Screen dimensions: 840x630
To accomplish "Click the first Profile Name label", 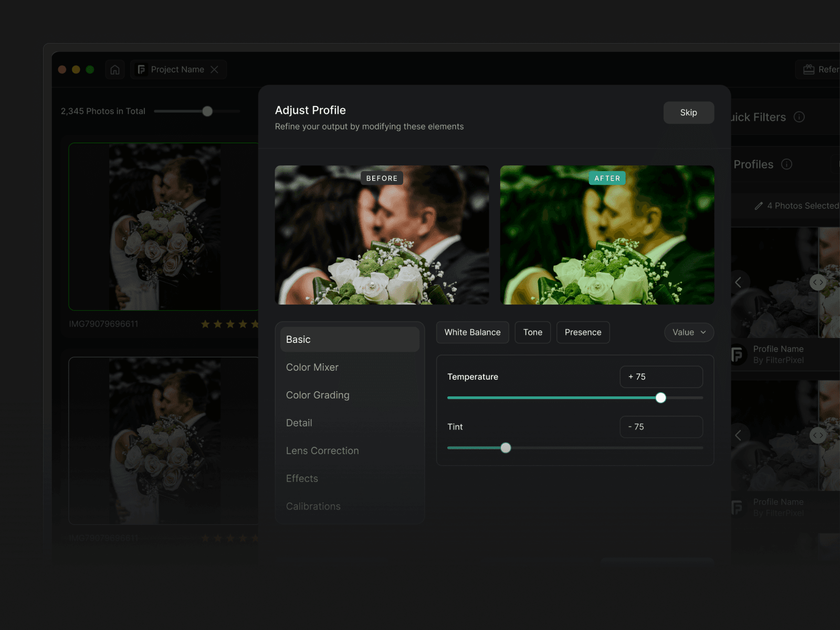I will [778, 349].
